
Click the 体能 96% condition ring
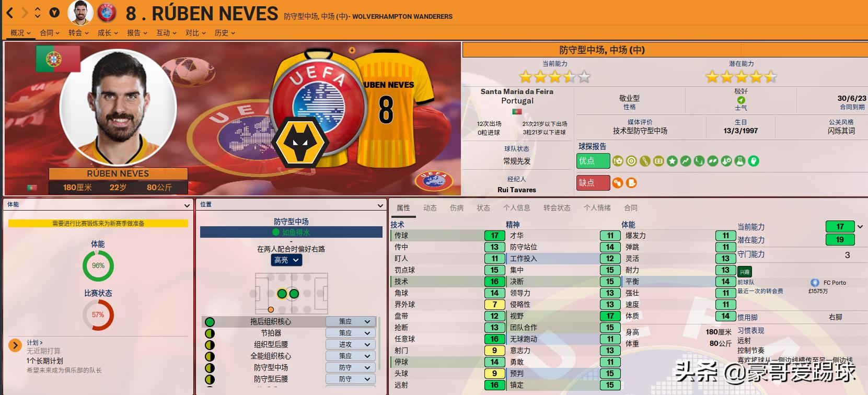click(98, 266)
